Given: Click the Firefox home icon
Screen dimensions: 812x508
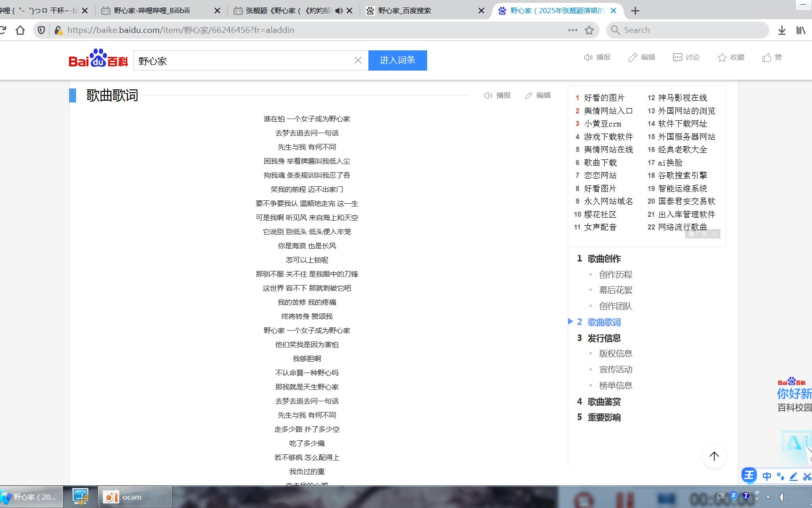Looking at the screenshot, I should tap(20, 30).
